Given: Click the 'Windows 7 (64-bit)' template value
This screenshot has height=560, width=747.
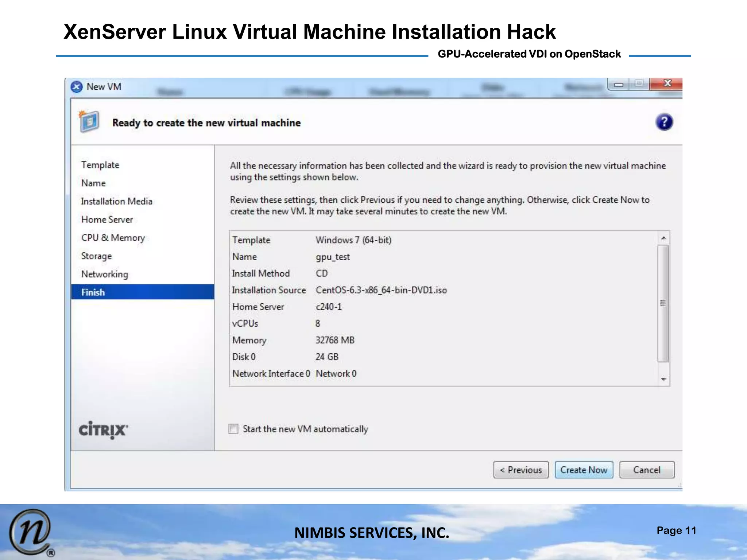Looking at the screenshot, I should click(353, 240).
